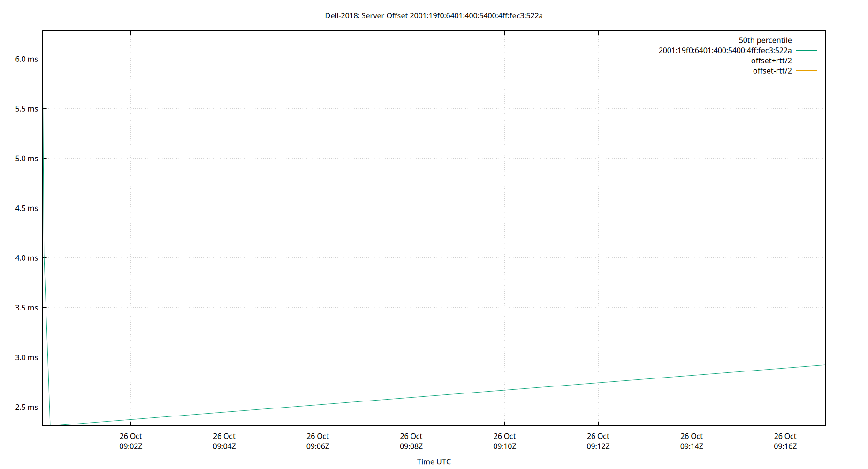
Task: Select the 09:02Z time tick label
Action: pos(130,446)
